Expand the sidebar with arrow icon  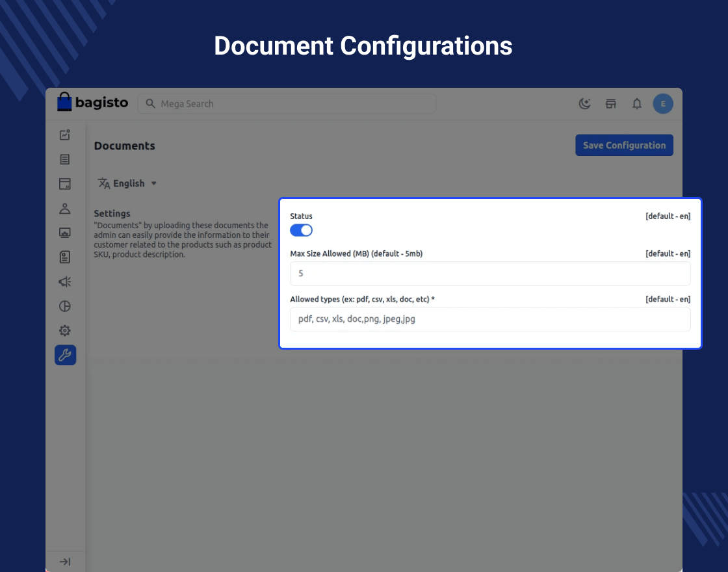[65, 562]
